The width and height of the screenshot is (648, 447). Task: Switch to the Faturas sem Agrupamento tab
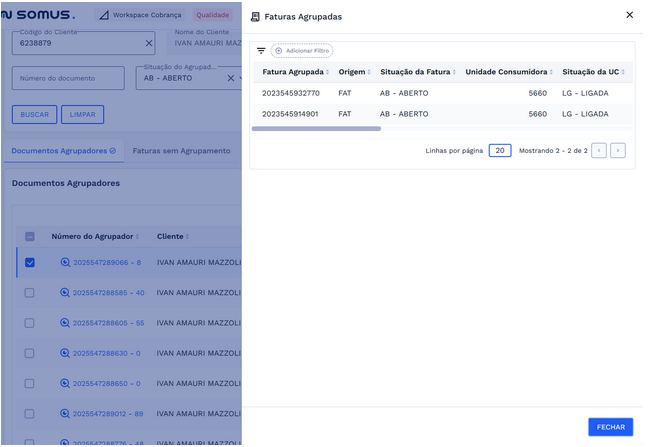click(181, 151)
